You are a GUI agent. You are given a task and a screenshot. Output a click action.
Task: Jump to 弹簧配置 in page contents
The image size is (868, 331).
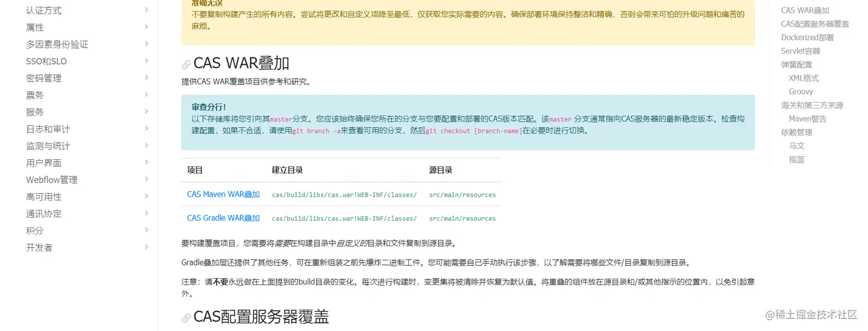pos(797,65)
